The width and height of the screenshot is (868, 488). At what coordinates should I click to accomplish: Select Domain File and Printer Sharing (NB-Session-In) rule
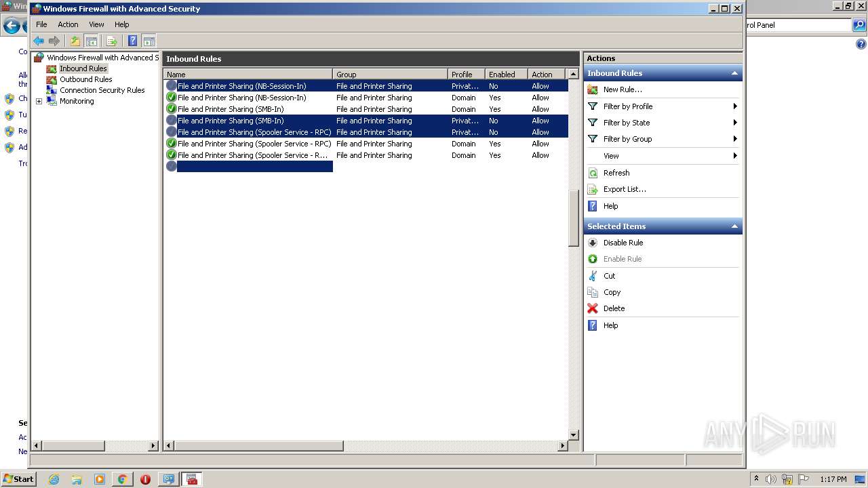366,98
